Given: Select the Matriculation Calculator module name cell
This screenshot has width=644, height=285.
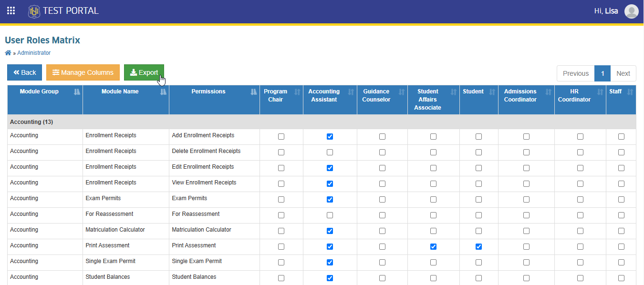Looking at the screenshot, I should coord(126,231).
